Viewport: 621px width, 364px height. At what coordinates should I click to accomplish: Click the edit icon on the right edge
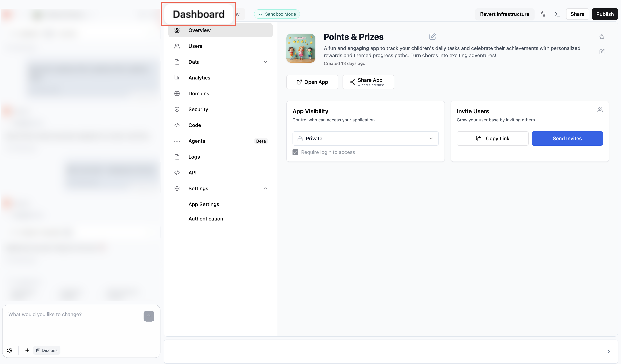point(602,52)
